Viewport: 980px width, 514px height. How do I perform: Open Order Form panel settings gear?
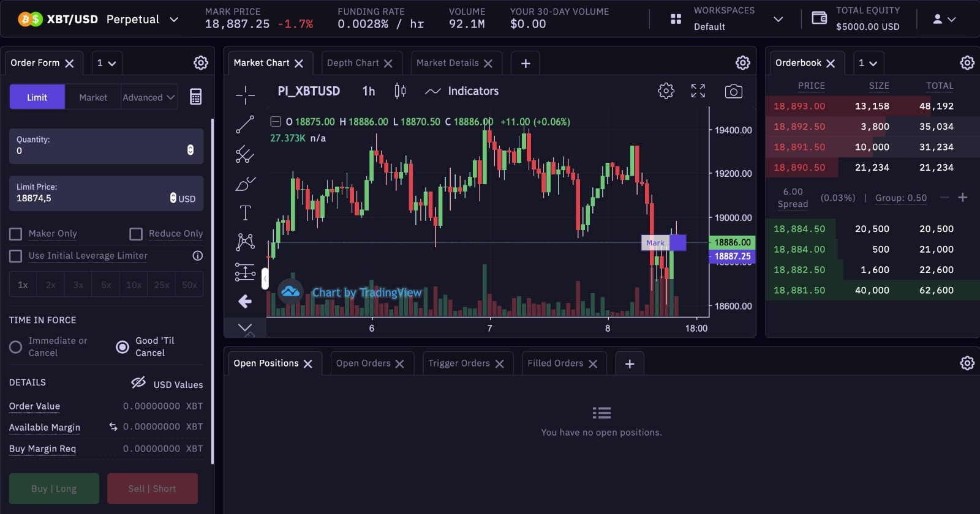201,62
